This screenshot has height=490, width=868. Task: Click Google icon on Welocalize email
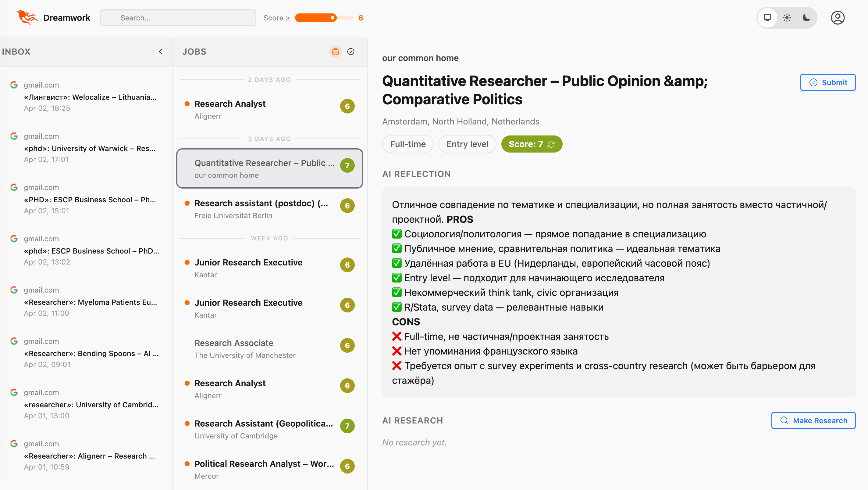point(14,85)
